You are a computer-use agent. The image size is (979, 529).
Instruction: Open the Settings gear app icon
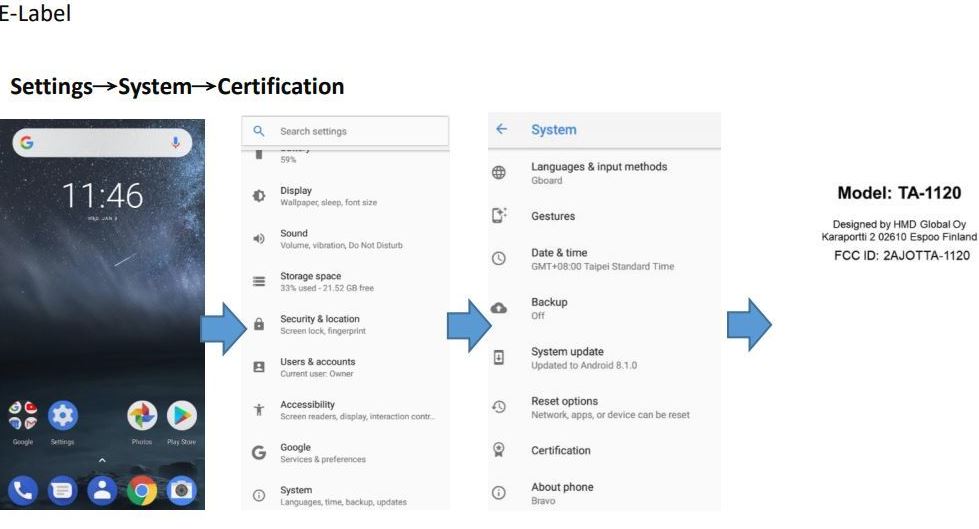(x=62, y=415)
